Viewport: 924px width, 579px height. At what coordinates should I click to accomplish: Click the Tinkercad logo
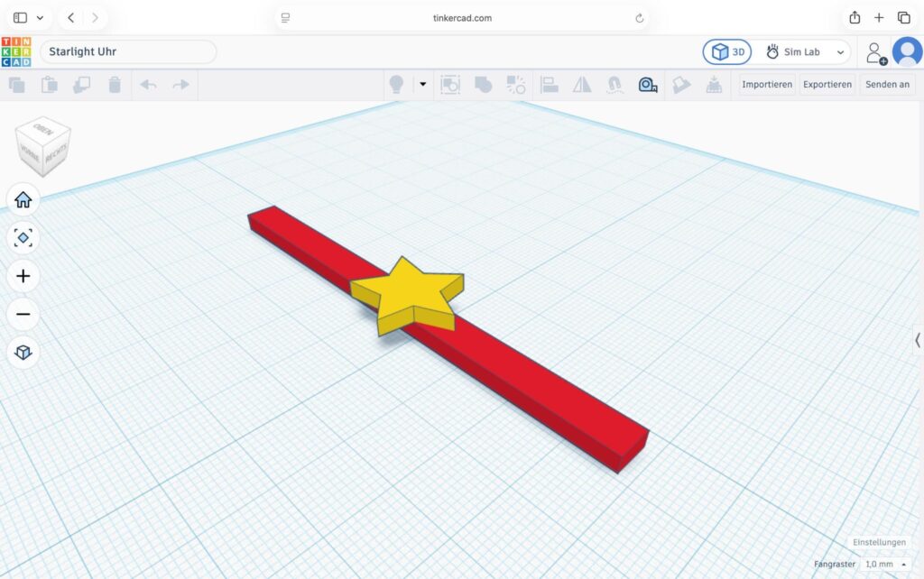point(16,51)
